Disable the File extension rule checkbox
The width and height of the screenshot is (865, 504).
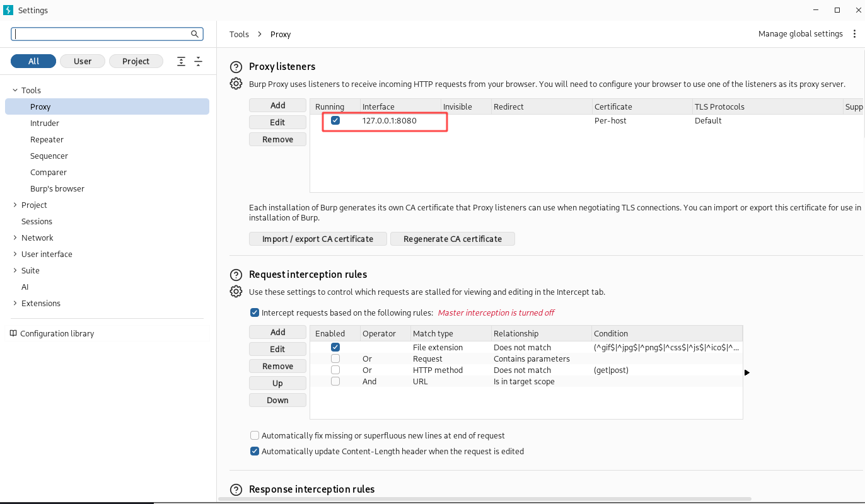pos(335,347)
